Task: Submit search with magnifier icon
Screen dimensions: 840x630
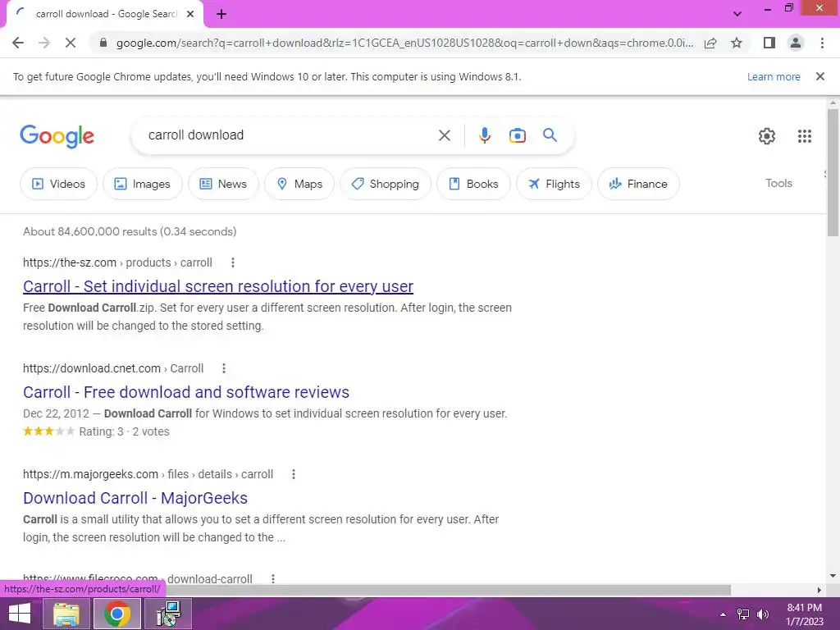Action: [550, 135]
